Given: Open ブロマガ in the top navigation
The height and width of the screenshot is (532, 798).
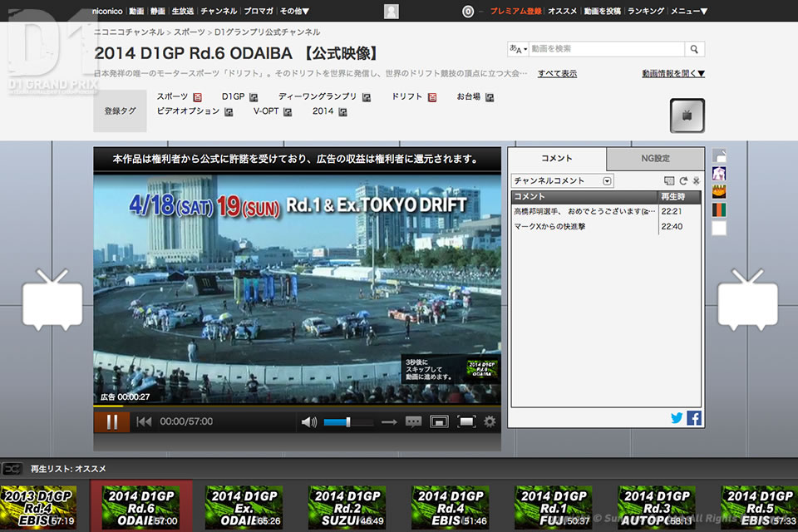Looking at the screenshot, I should coord(259,11).
